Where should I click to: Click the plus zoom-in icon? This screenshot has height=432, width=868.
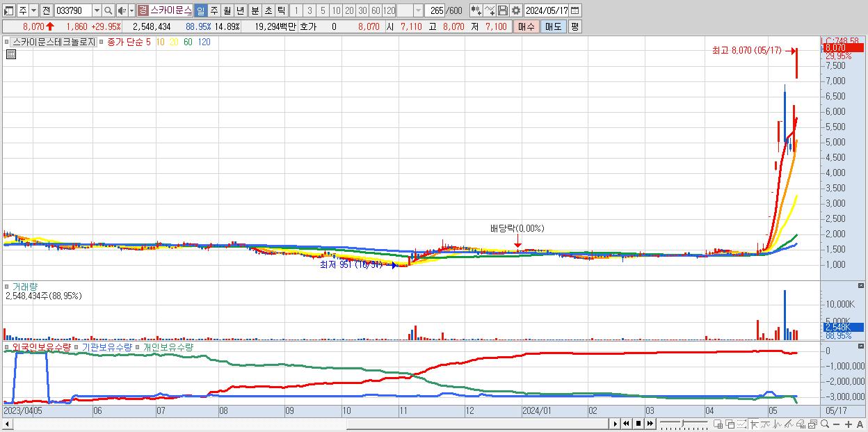click(849, 424)
